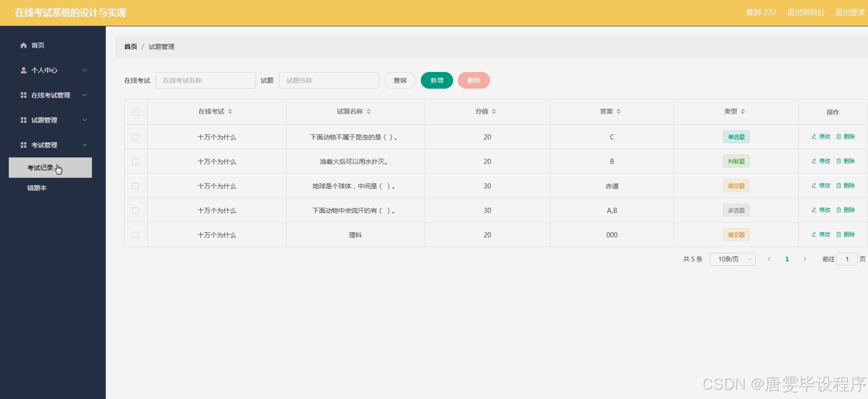Sort by 分值 column arrows
Image resolution: width=868 pixels, height=399 pixels.
tap(494, 111)
